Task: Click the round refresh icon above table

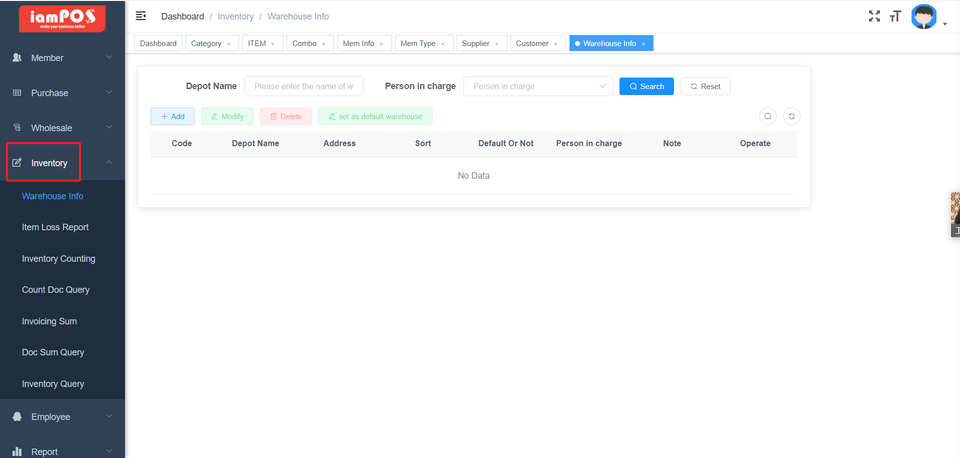Action: [791, 116]
